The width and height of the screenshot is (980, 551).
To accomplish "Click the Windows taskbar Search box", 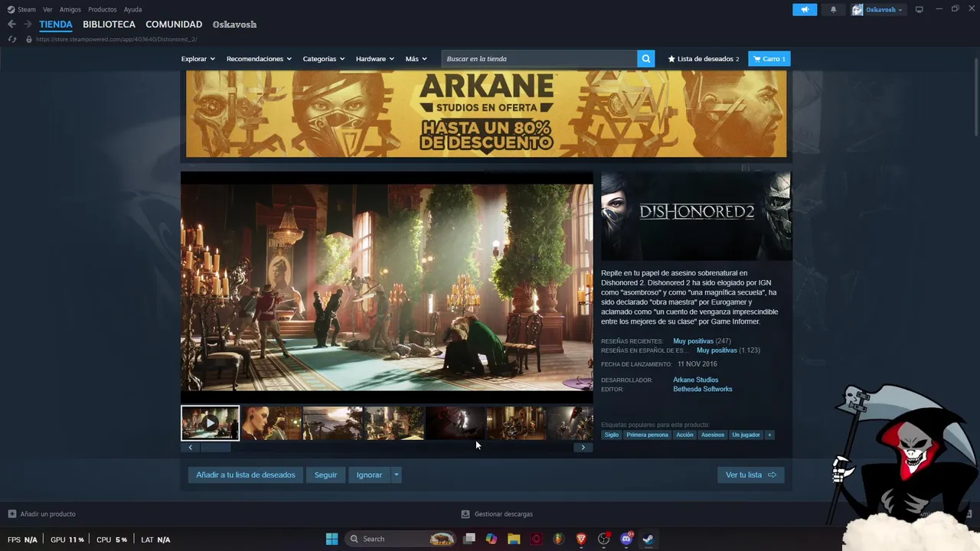I will 400,539.
